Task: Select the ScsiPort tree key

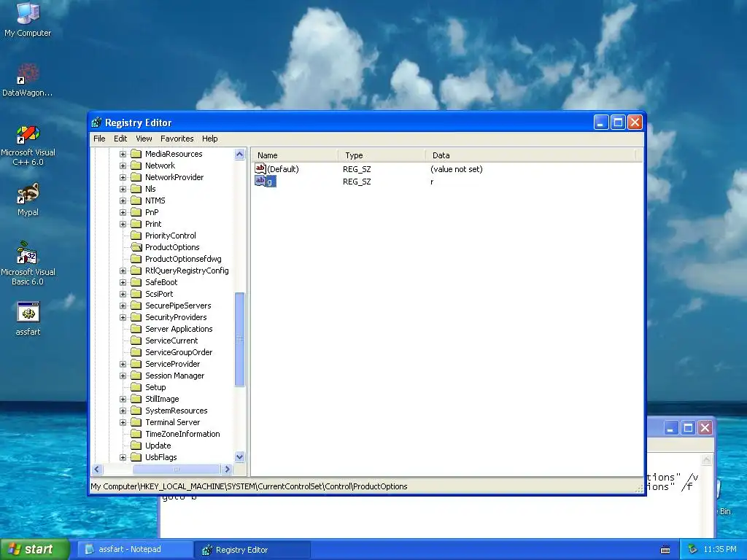Action: pos(159,294)
